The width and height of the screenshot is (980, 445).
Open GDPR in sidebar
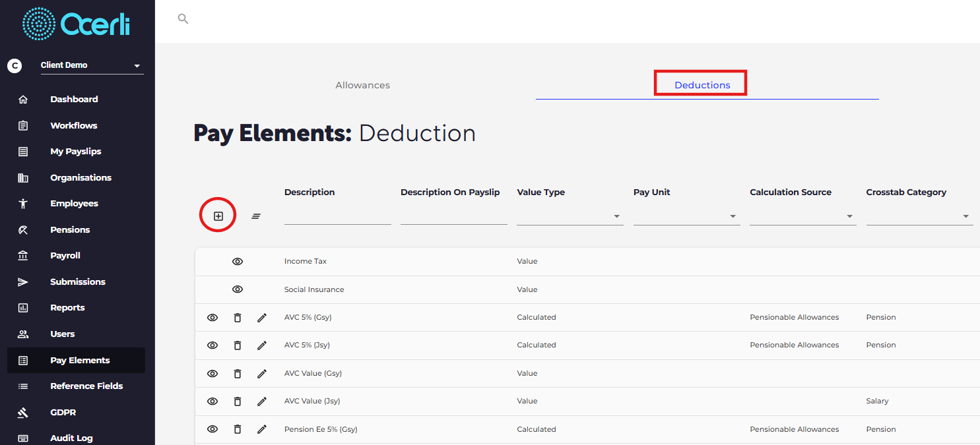(x=63, y=413)
